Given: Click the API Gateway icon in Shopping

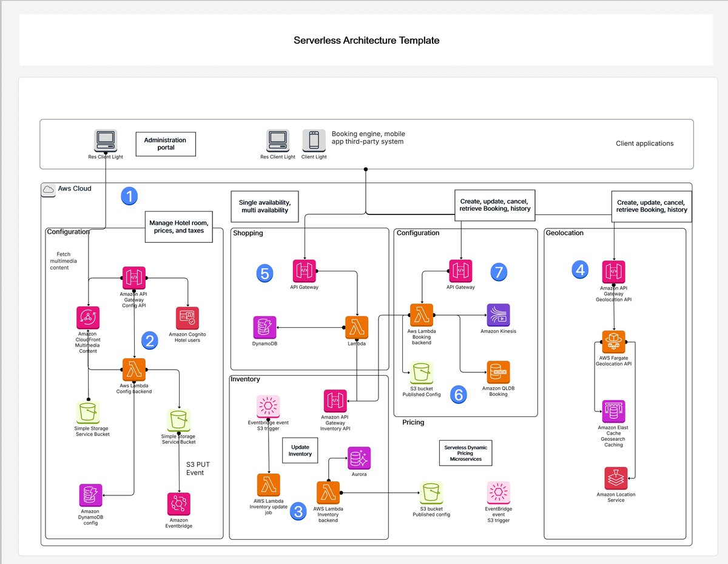Looking at the screenshot, I should coord(304,271).
